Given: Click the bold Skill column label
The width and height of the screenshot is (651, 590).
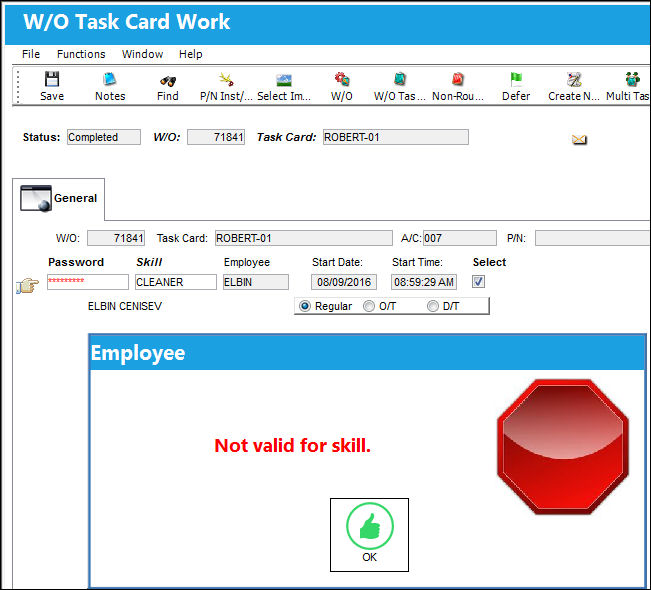Looking at the screenshot, I should [149, 262].
